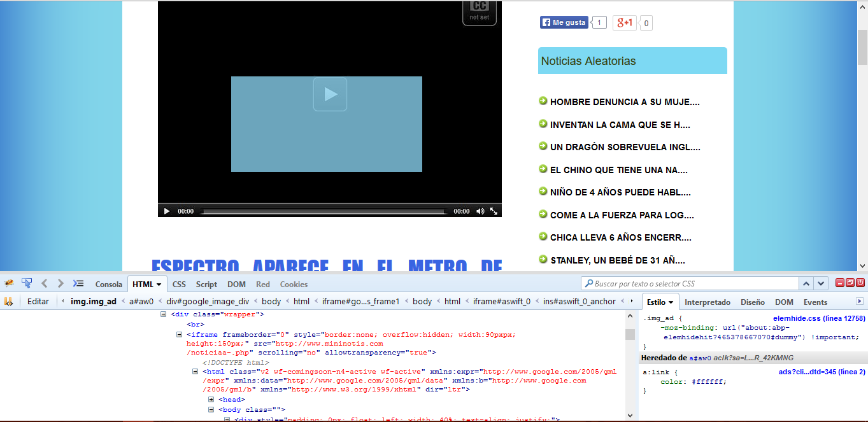
Task: Minimize the Firebug panel
Action: (x=840, y=283)
